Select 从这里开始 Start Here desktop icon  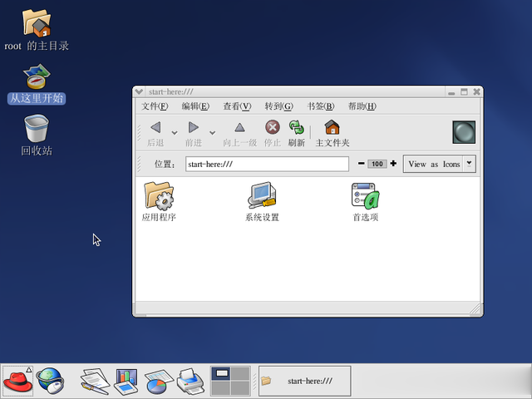coord(37,76)
